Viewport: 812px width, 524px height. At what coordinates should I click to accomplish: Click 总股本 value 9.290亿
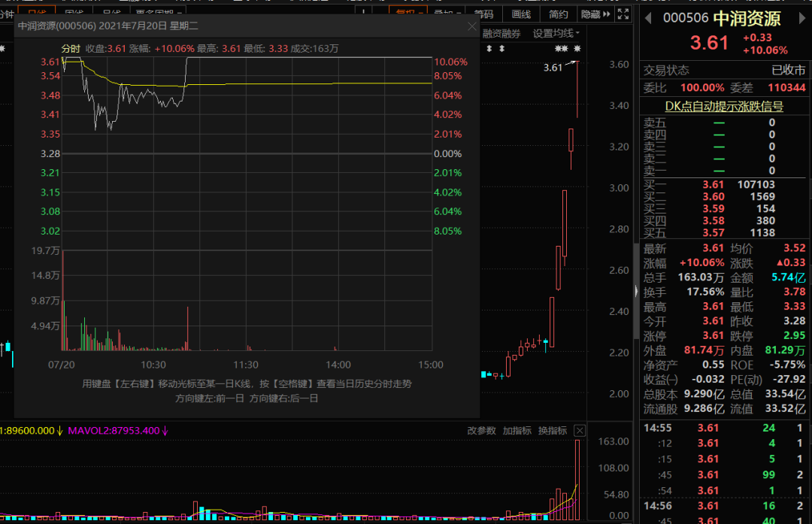704,394
